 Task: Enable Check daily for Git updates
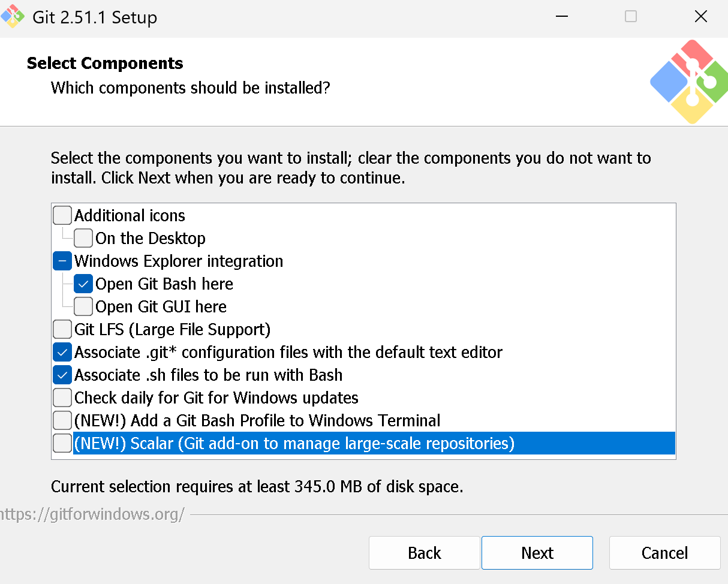coord(62,398)
